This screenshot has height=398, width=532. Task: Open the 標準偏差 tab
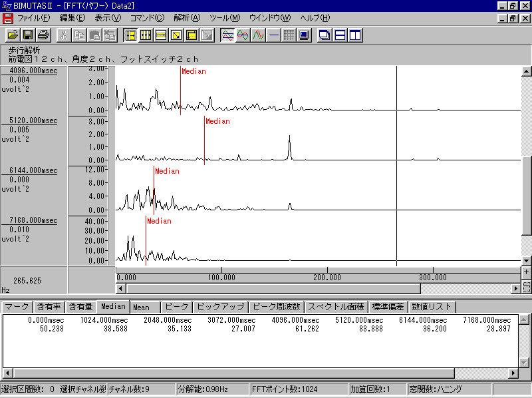point(388,307)
